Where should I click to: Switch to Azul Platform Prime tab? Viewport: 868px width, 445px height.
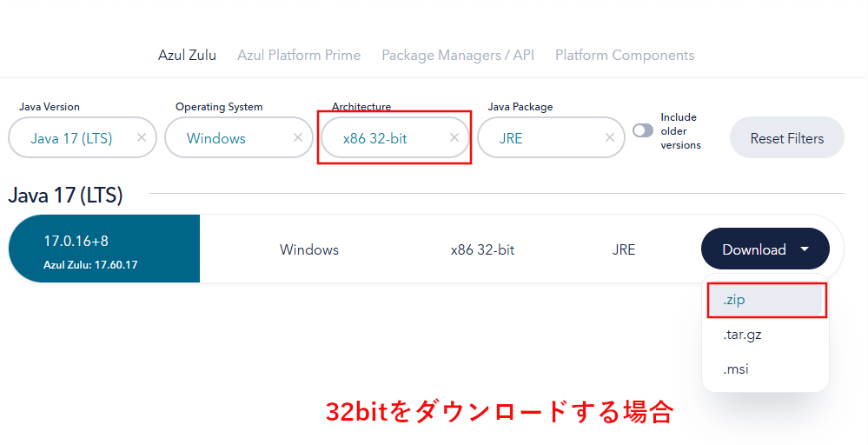pyautogui.click(x=299, y=56)
